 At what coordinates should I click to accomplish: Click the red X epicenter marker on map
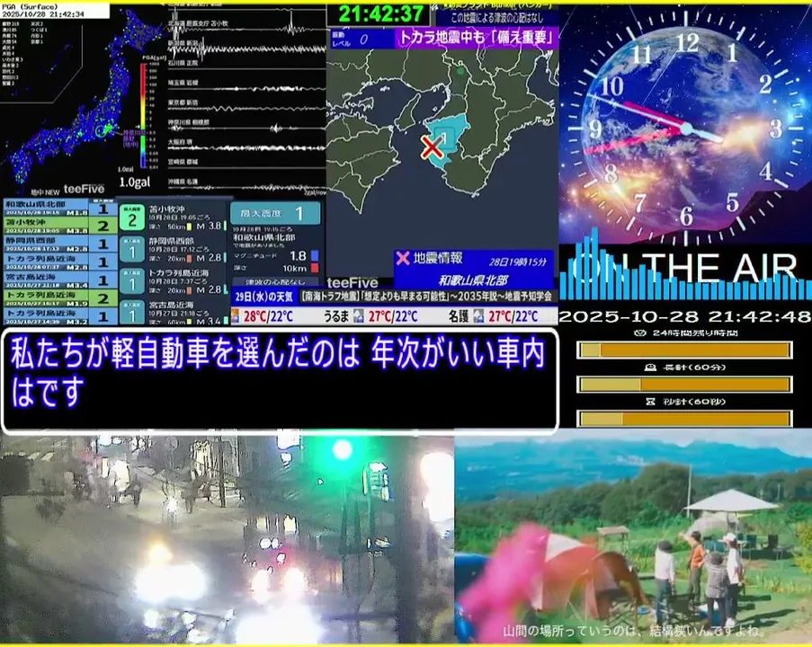(432, 147)
